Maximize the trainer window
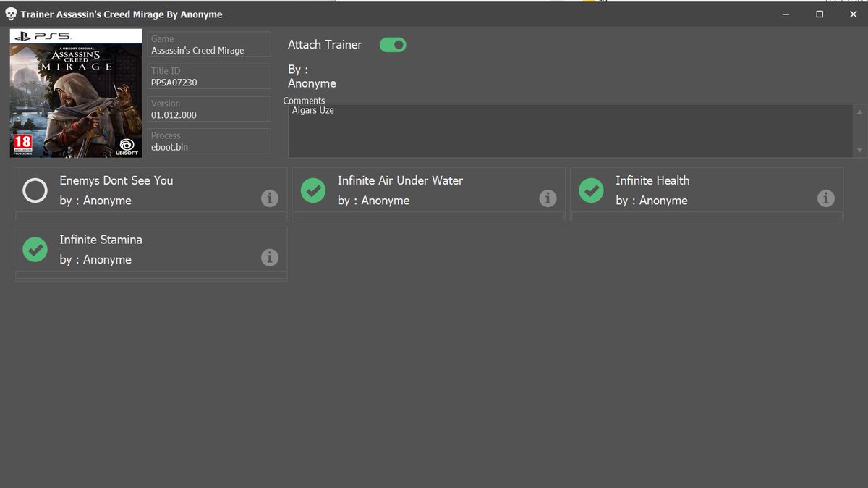Viewport: 868px width, 488px height. 820,14
